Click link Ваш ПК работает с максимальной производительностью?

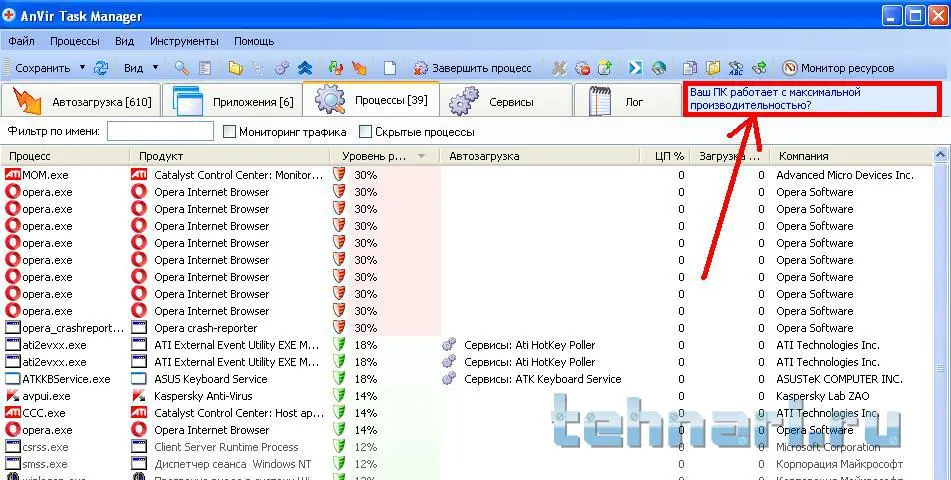coord(775,99)
